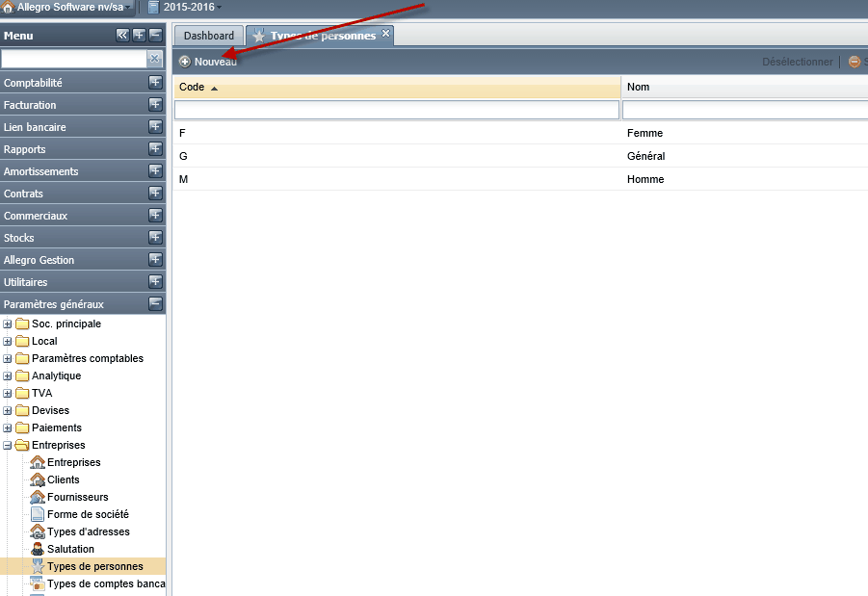This screenshot has height=596, width=868.
Task: Open Salutation item in tree
Action: coord(70,549)
